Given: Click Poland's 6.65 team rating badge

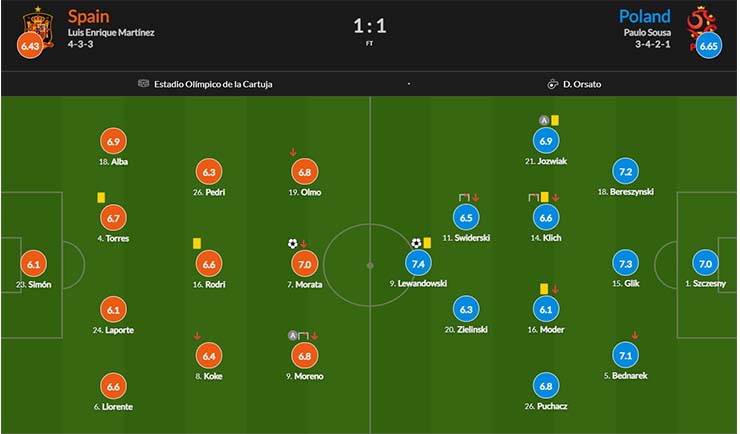Looking at the screenshot, I should (x=708, y=46).
